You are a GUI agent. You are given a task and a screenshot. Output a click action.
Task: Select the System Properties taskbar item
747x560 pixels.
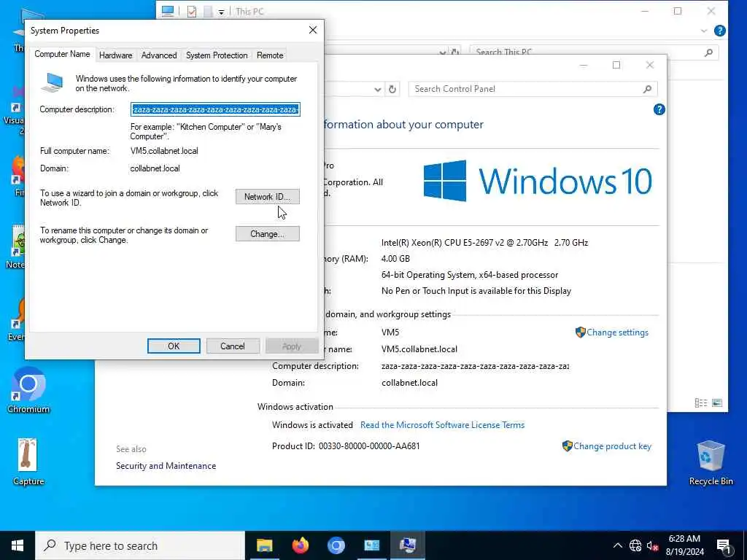pyautogui.click(x=408, y=545)
